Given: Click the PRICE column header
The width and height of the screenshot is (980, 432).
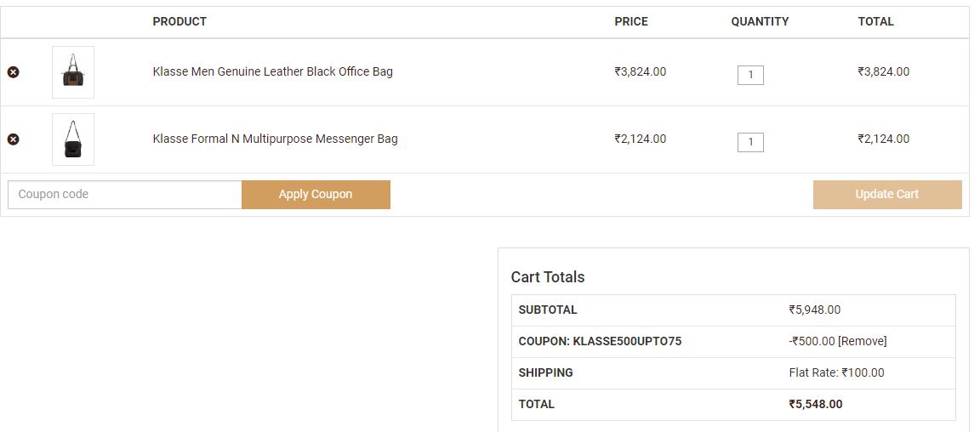Looking at the screenshot, I should click(631, 21).
